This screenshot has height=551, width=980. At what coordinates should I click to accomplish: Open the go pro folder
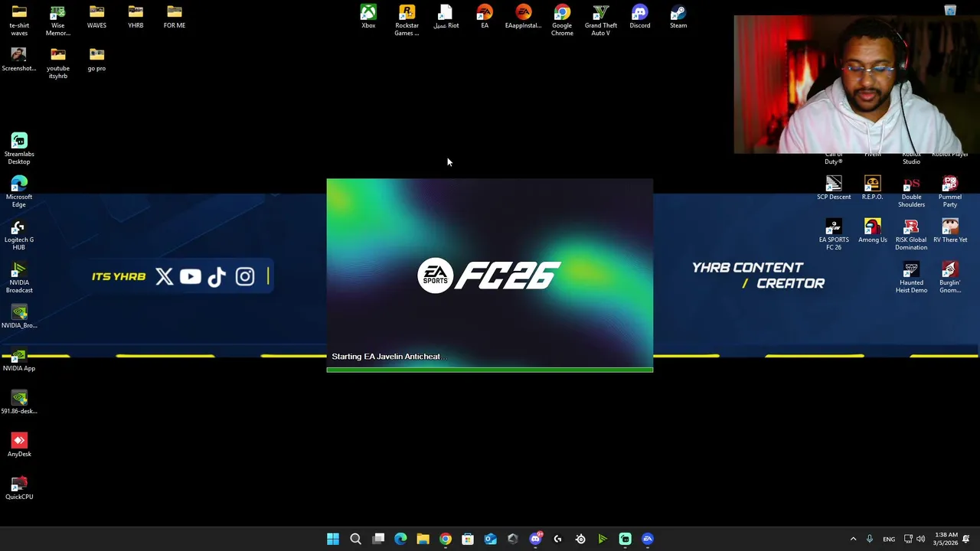point(96,60)
